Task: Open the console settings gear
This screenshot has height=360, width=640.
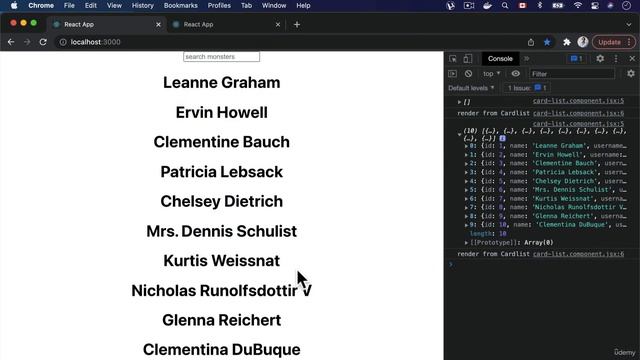Action: click(x=631, y=73)
